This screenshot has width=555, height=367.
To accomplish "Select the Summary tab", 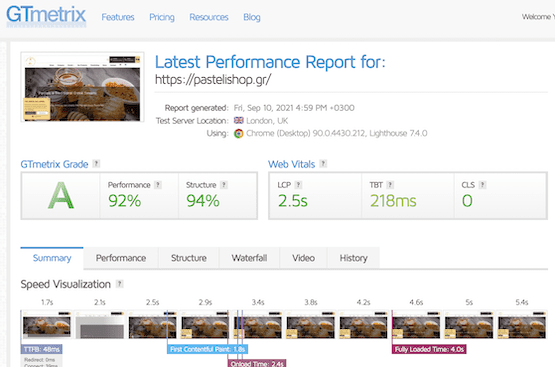I will 52,258.
